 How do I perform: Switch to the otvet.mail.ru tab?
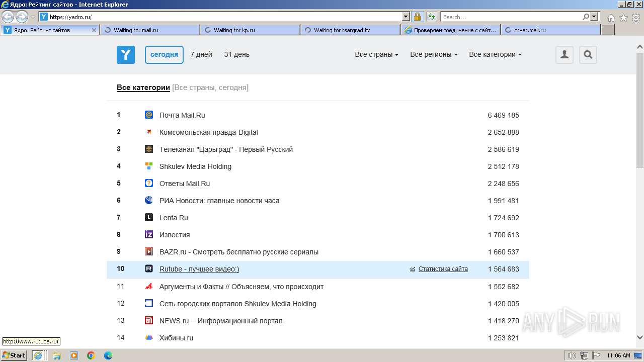click(x=550, y=30)
